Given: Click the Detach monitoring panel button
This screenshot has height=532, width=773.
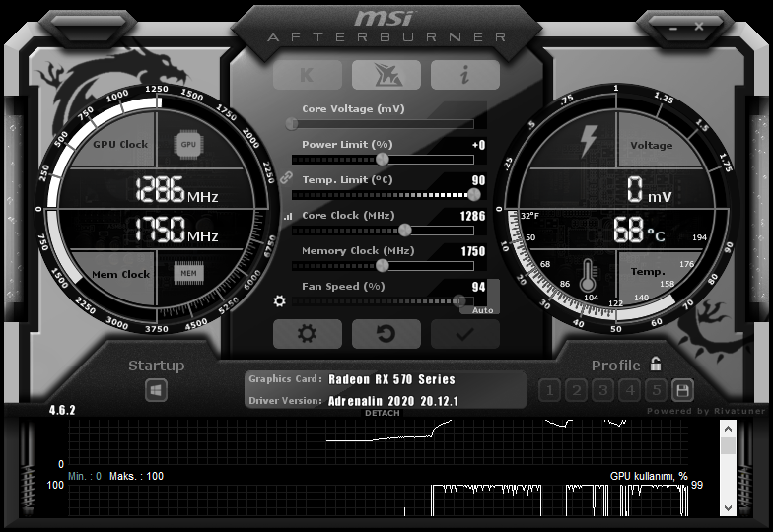Looking at the screenshot, I should pos(383,413).
